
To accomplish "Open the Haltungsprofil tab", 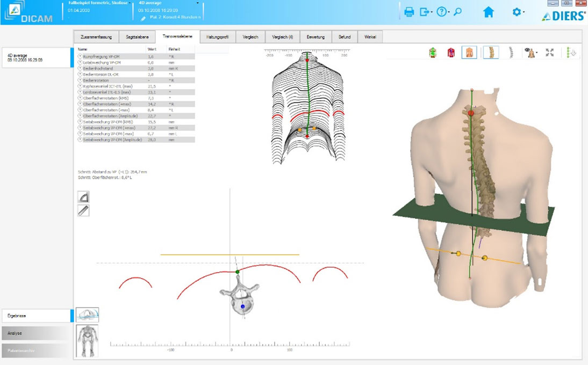I will tap(218, 37).
